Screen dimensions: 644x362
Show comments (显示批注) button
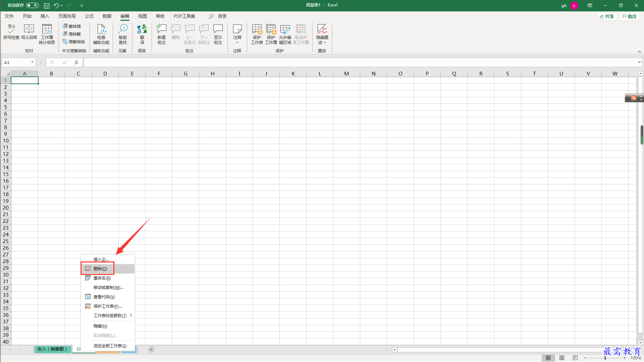click(218, 34)
